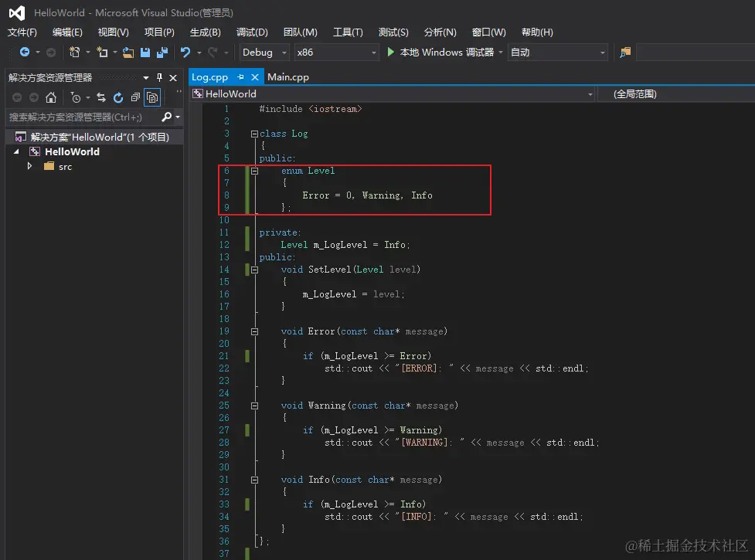Collapse the Info function block
Screen dimensions: 755x560
(x=254, y=480)
